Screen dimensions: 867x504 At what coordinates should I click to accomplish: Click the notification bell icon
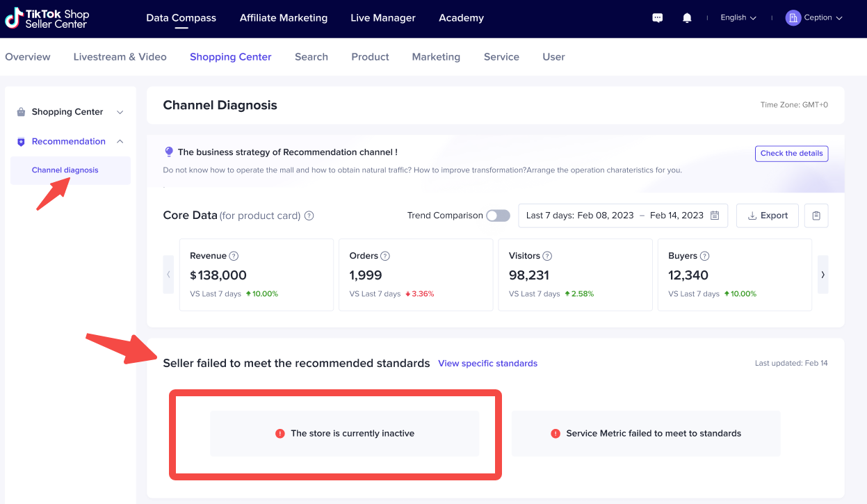tap(687, 18)
